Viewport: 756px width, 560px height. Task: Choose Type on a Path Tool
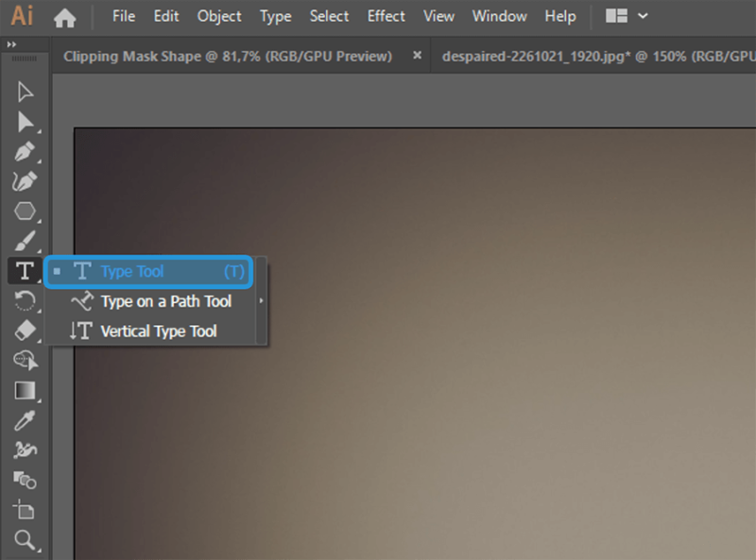(151, 301)
